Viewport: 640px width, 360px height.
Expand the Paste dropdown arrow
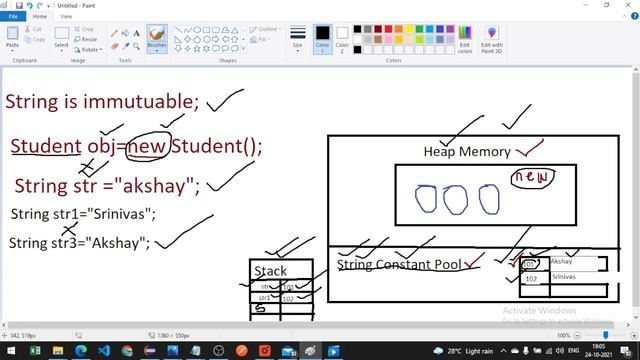pyautogui.click(x=12, y=51)
